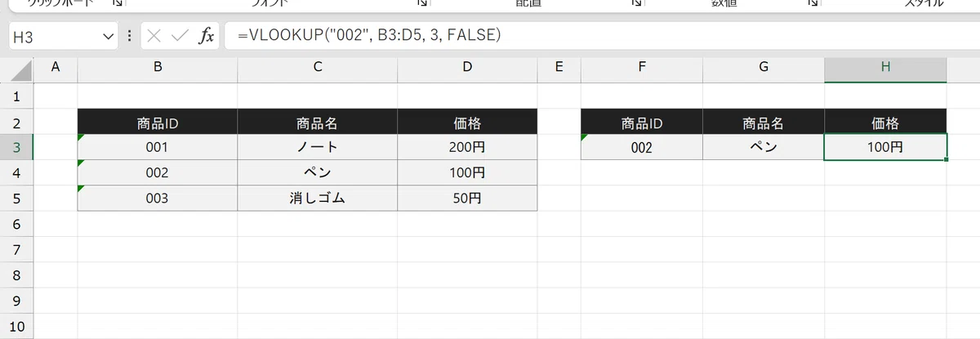
Task: Open the クリップボード group dialog launcher
Action: (x=117, y=4)
